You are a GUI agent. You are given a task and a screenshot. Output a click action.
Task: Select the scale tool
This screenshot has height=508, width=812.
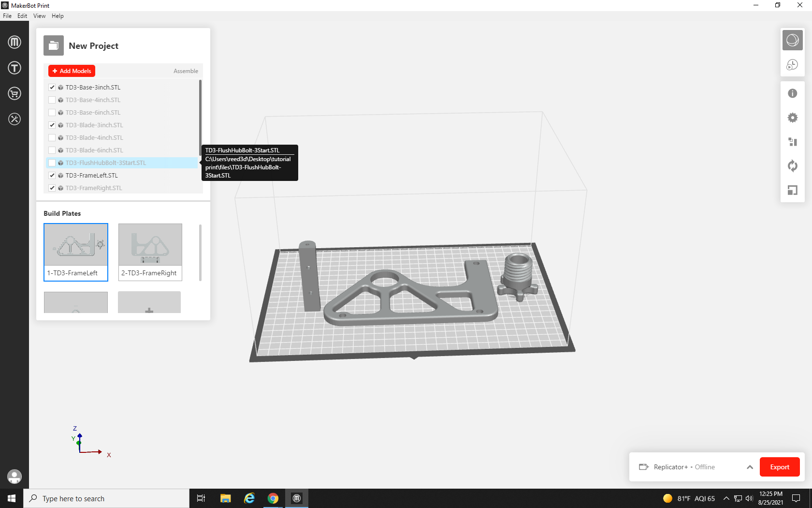point(793,190)
